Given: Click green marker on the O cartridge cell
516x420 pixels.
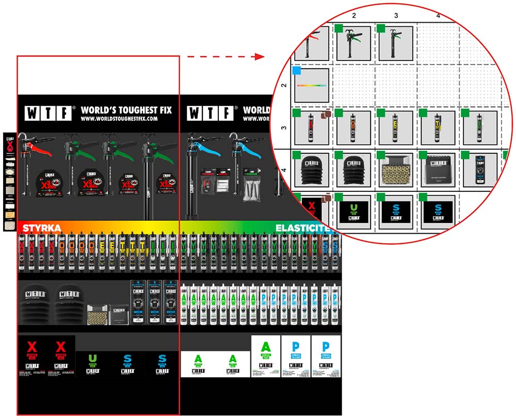Looking at the screenshot, I should point(338,113).
